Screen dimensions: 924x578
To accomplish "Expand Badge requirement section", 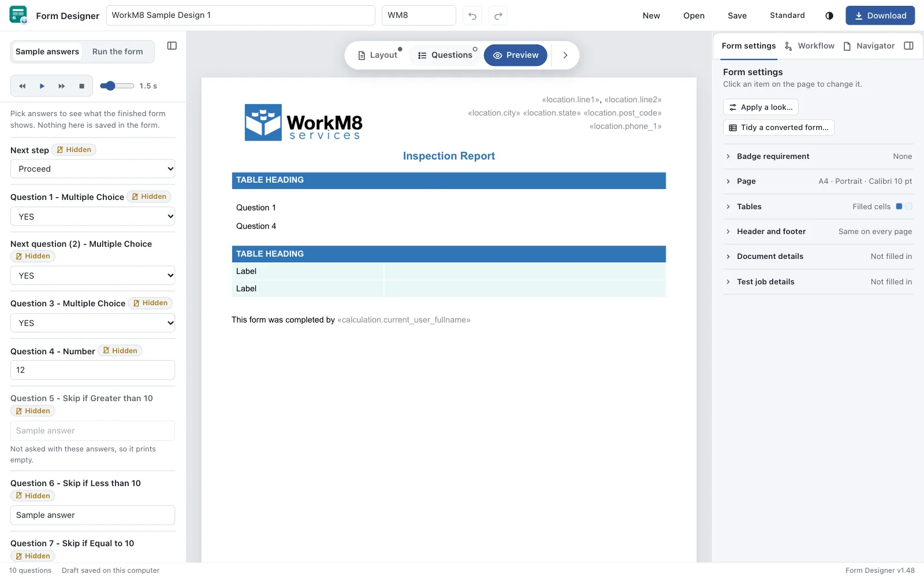I will [x=818, y=157].
